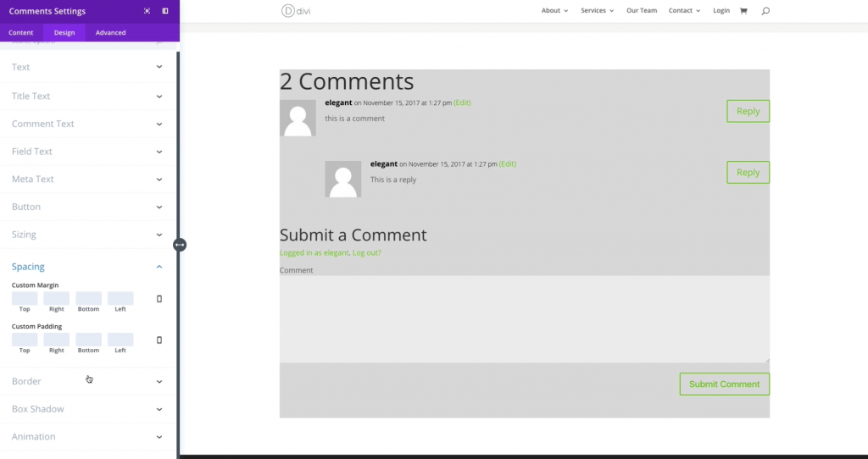Grab the panel resize handle arrow icon
The height and width of the screenshot is (459, 868).
click(x=180, y=245)
